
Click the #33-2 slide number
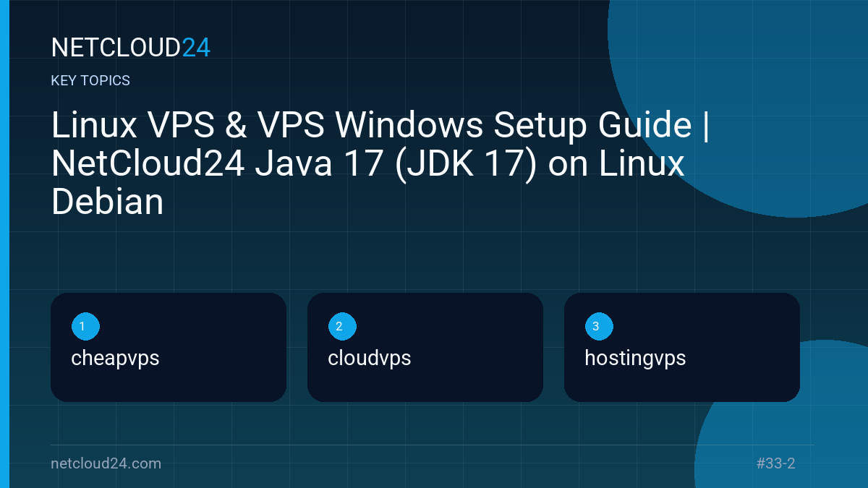coord(776,463)
